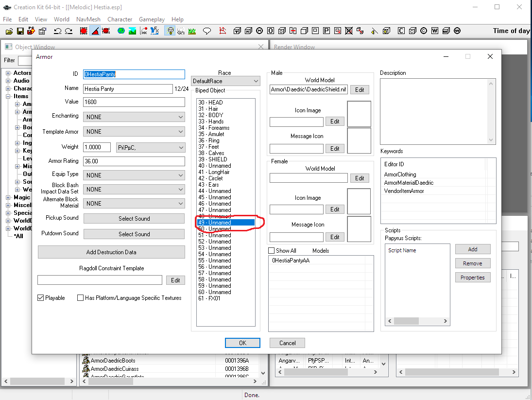
Task: Check the Show All models checkbox
Action: 272,251
